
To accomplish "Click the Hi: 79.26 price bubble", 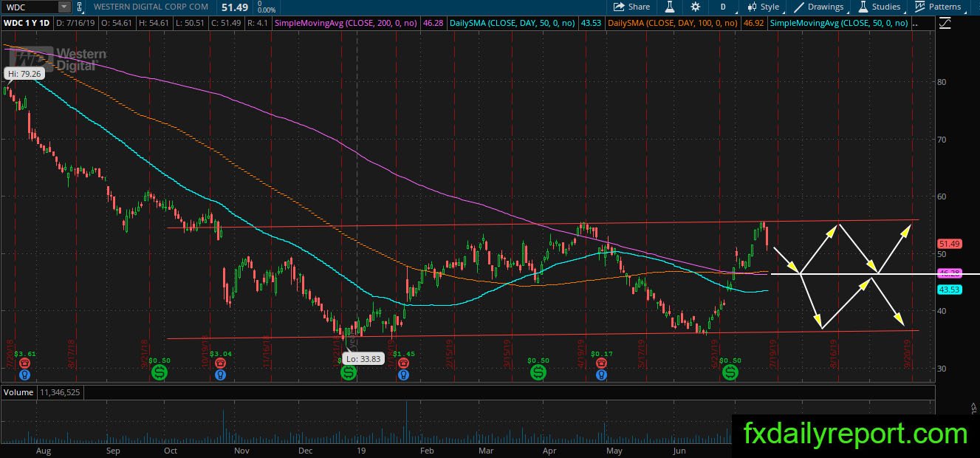I will (x=25, y=74).
